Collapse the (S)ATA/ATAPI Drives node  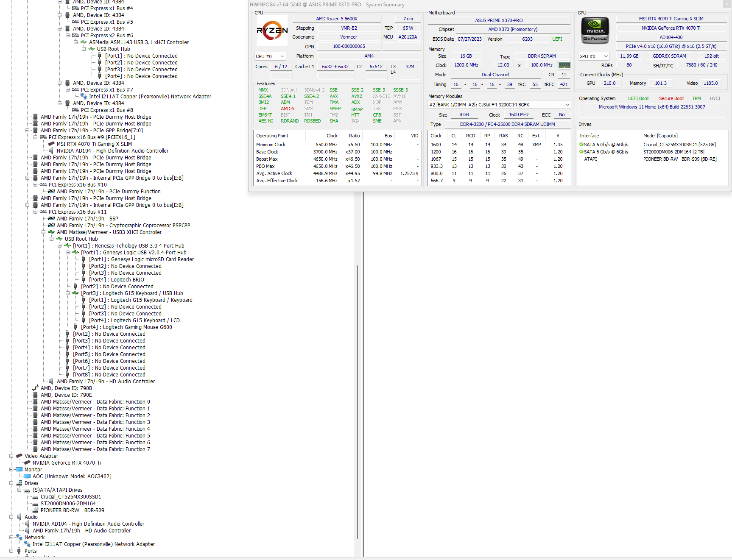click(x=20, y=490)
